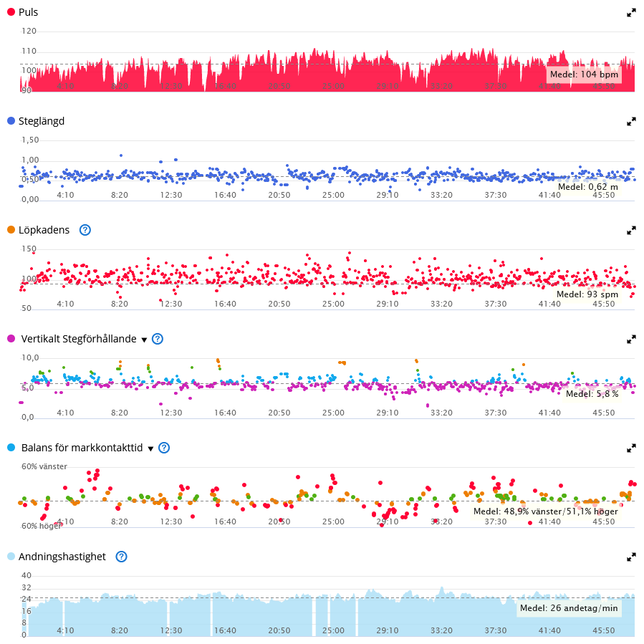This screenshot has height=644, width=644.
Task: Click the 40 axis value on Andningshastighet chart
Action: (x=27, y=575)
